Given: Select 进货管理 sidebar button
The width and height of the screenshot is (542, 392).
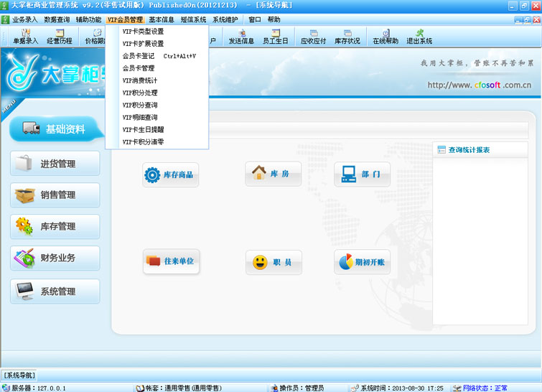Looking at the screenshot, I should click(55, 163).
